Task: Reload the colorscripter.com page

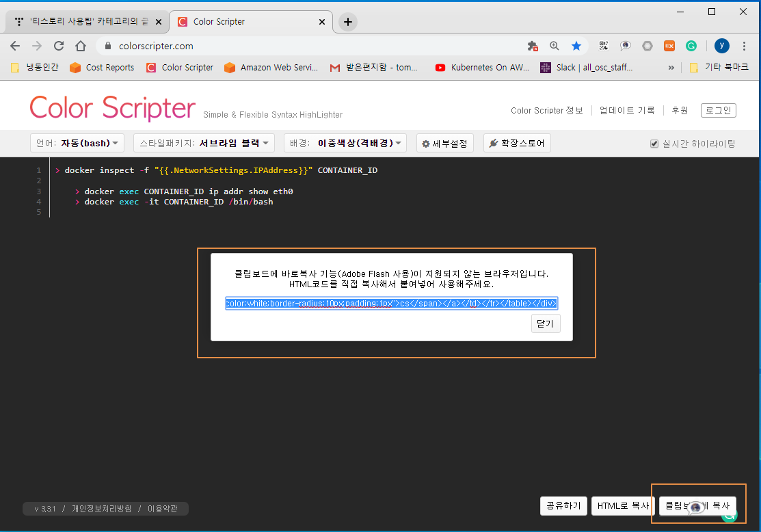Action: (59, 46)
